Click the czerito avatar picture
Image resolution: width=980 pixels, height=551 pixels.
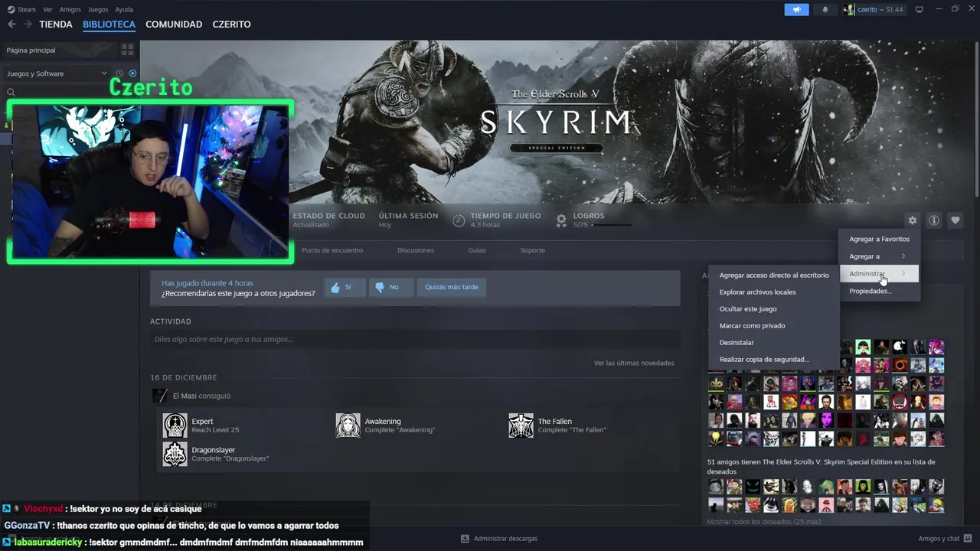point(849,9)
